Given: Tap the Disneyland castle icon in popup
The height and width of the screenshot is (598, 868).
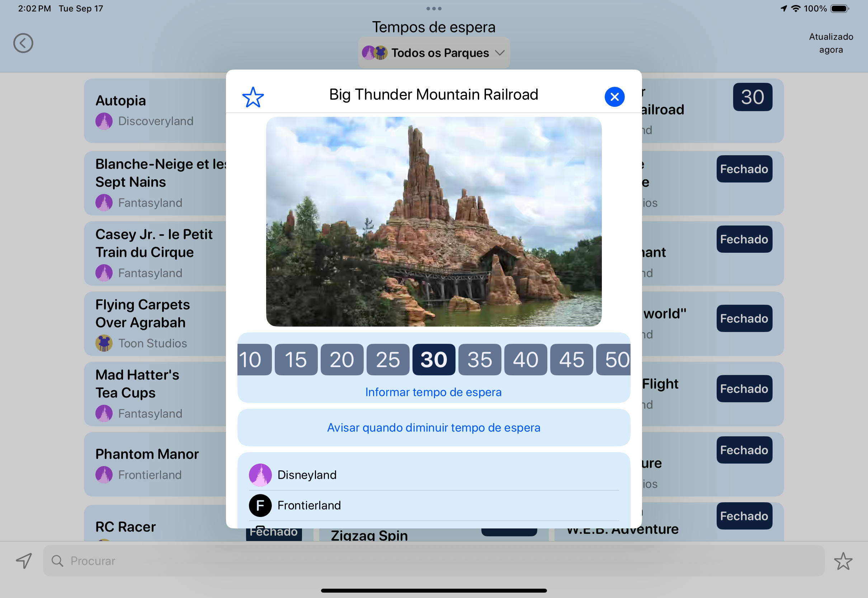Looking at the screenshot, I should click(x=260, y=475).
